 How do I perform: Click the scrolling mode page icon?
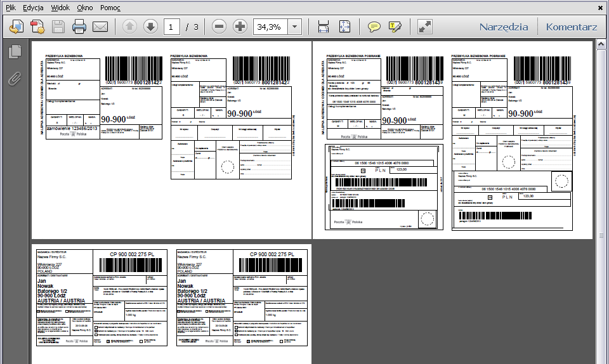(324, 27)
